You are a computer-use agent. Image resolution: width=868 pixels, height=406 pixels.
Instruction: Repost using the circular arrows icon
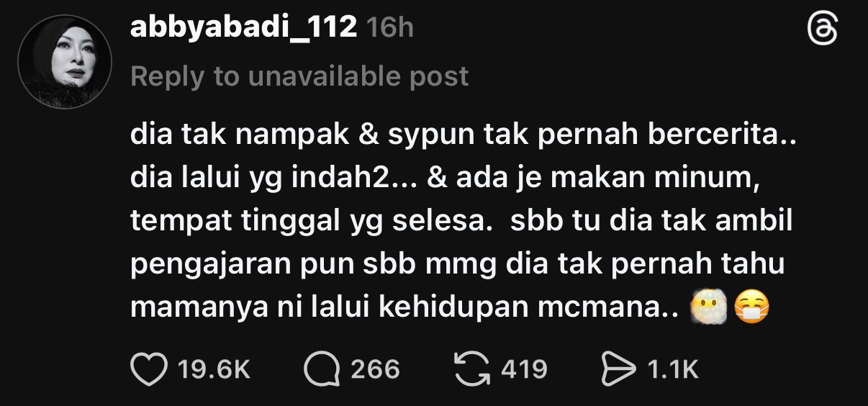tap(472, 369)
